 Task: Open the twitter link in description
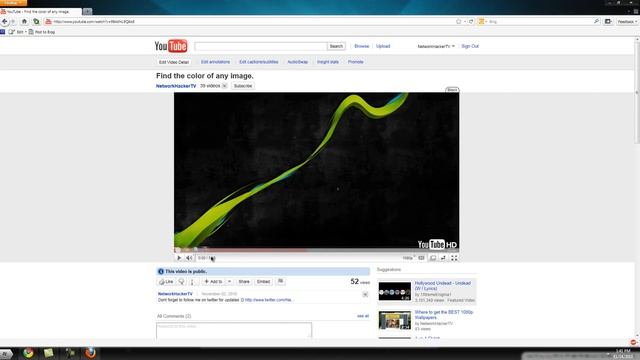click(268, 300)
